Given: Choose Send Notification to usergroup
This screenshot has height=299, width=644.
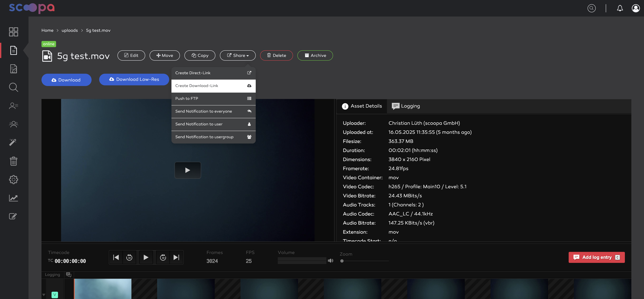Looking at the screenshot, I should pos(213,137).
